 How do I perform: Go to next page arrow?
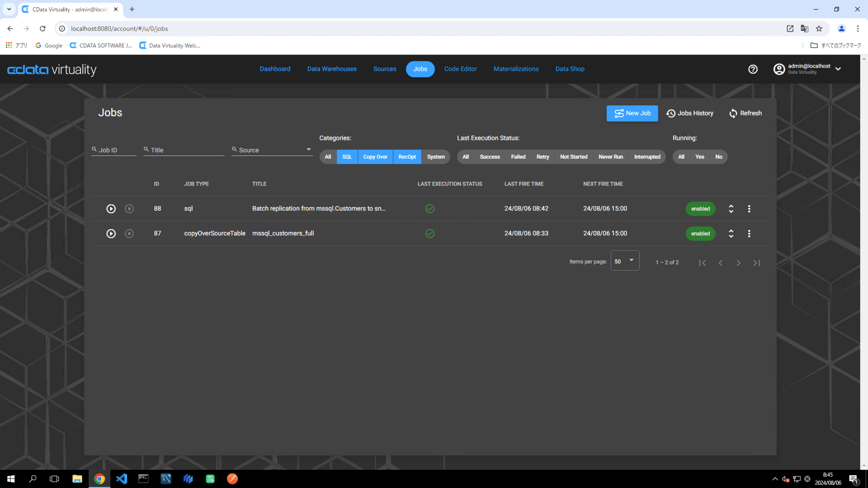[x=738, y=263]
